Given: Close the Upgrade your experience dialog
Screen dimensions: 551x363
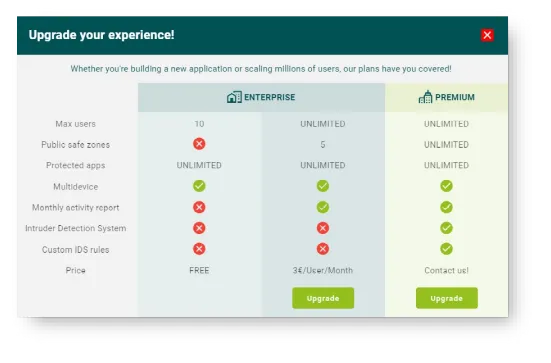Looking at the screenshot, I should point(487,35).
